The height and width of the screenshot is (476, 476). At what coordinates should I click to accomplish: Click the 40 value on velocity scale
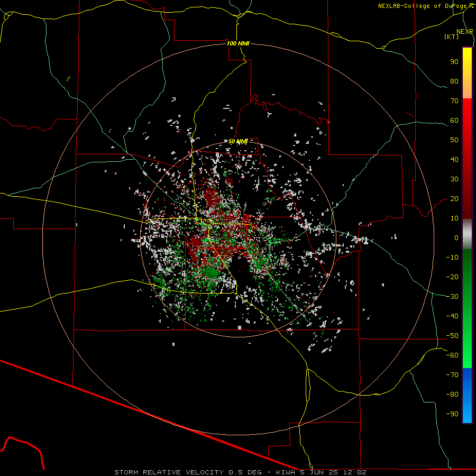(x=454, y=160)
